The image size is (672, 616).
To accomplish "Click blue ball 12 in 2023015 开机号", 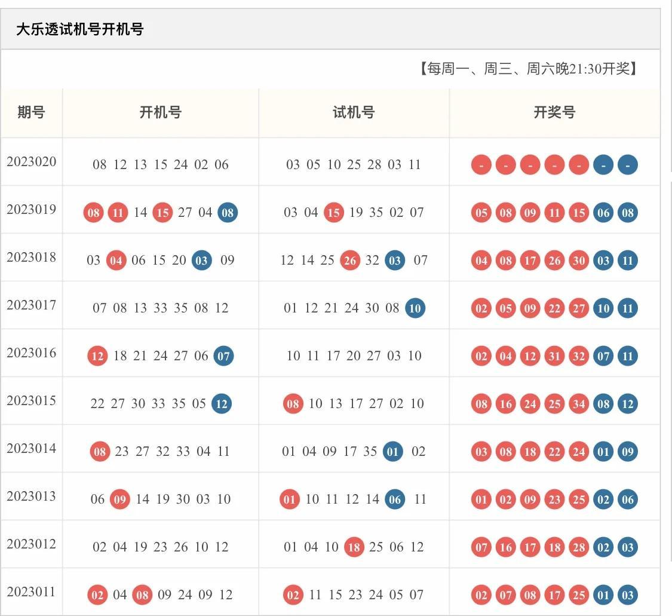I will 222,403.
